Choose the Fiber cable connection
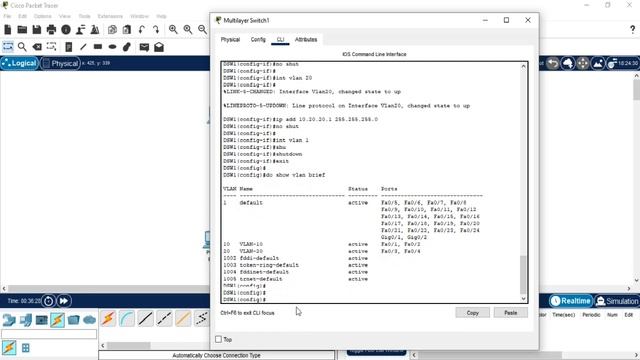640x360 pixels. tap(183, 318)
